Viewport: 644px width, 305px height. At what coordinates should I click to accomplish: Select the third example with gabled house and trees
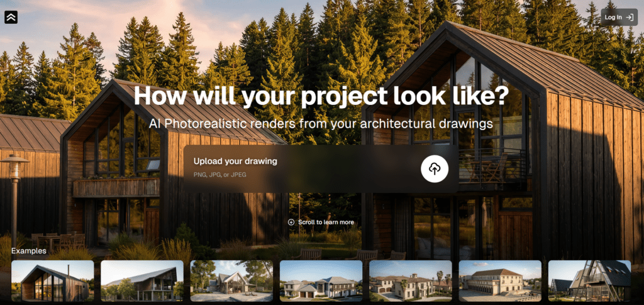coord(231,280)
